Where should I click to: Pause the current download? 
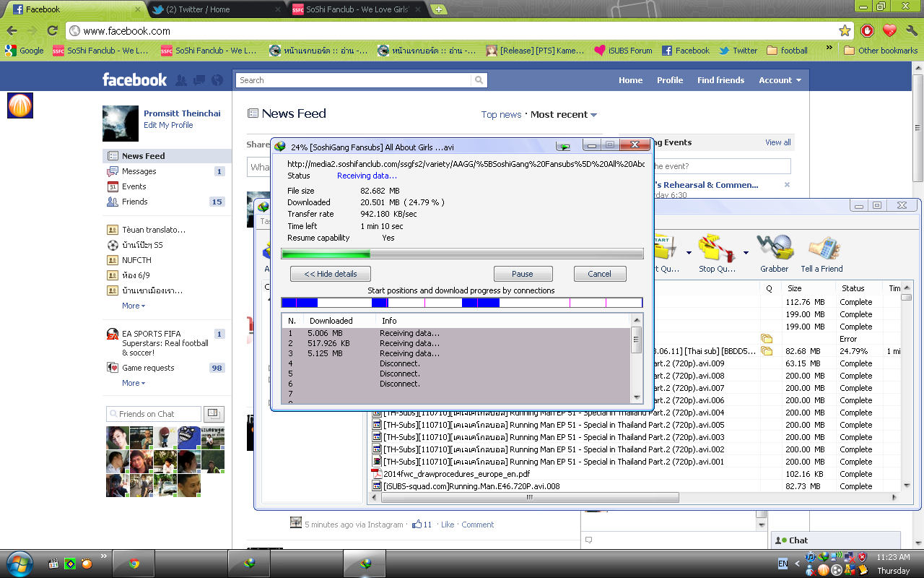click(x=523, y=274)
